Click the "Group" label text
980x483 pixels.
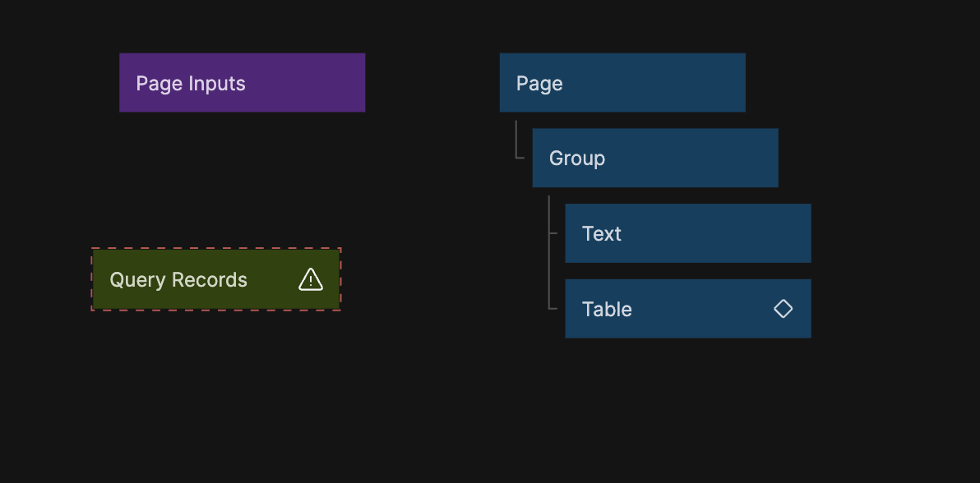click(577, 159)
